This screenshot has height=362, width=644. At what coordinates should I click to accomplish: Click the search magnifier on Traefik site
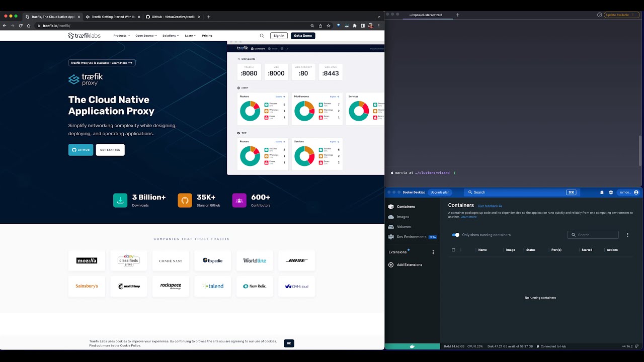pos(262,36)
